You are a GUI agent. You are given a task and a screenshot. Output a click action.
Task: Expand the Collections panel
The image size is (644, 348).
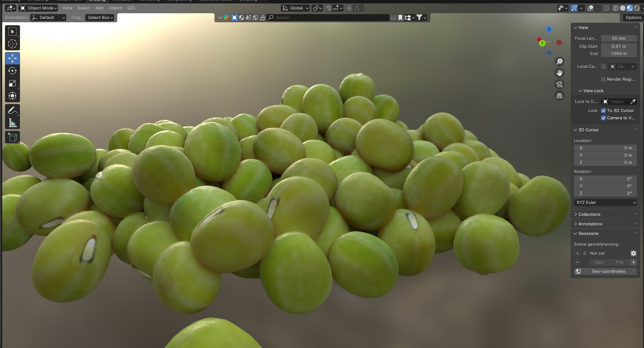[x=589, y=214]
